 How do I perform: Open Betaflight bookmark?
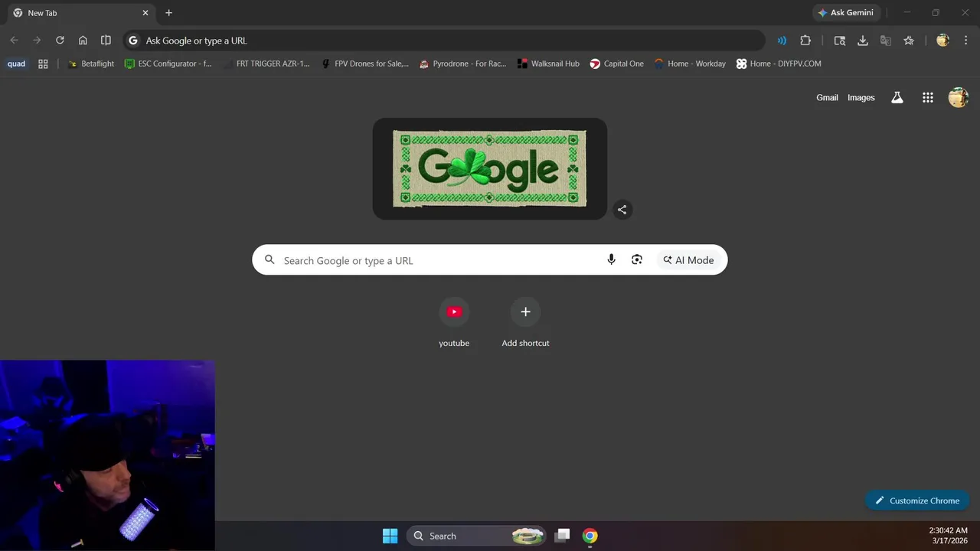91,64
